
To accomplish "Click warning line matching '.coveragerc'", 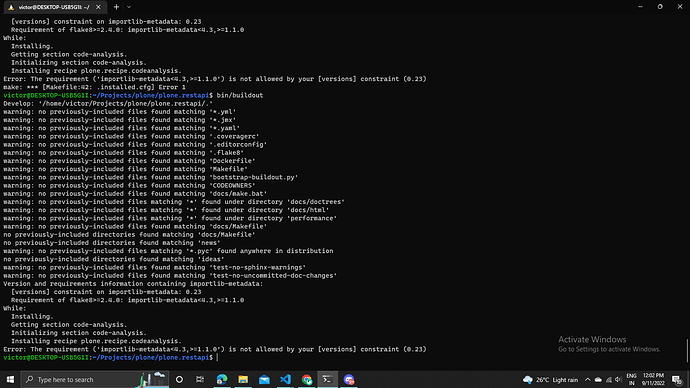I will [x=131, y=136].
